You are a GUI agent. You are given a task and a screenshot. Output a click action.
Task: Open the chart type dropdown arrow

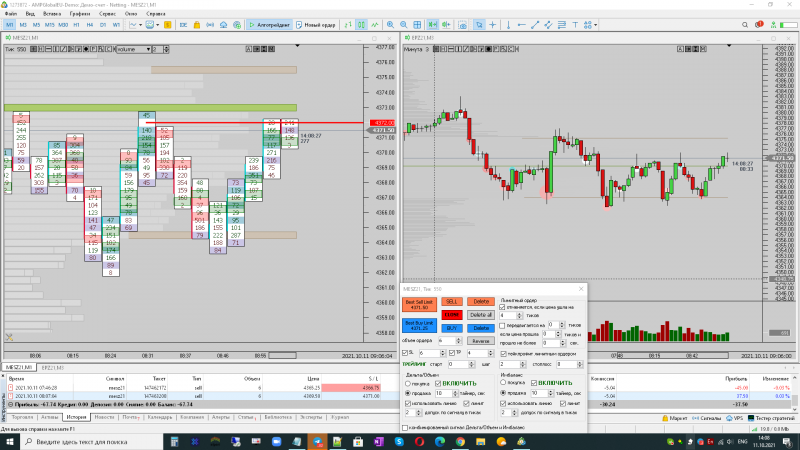[140, 24]
